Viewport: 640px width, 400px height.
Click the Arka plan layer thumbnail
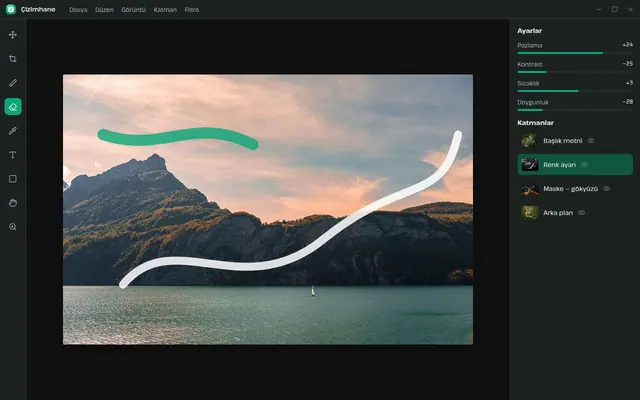(x=529, y=212)
